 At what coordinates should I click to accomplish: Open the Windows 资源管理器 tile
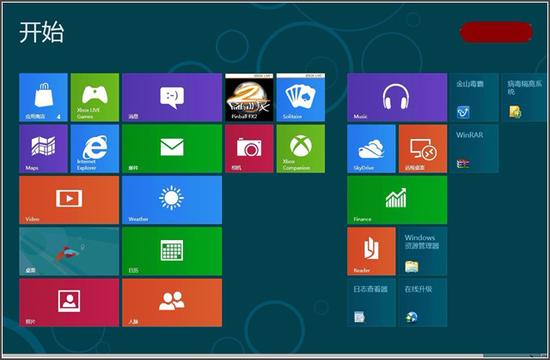(423, 251)
